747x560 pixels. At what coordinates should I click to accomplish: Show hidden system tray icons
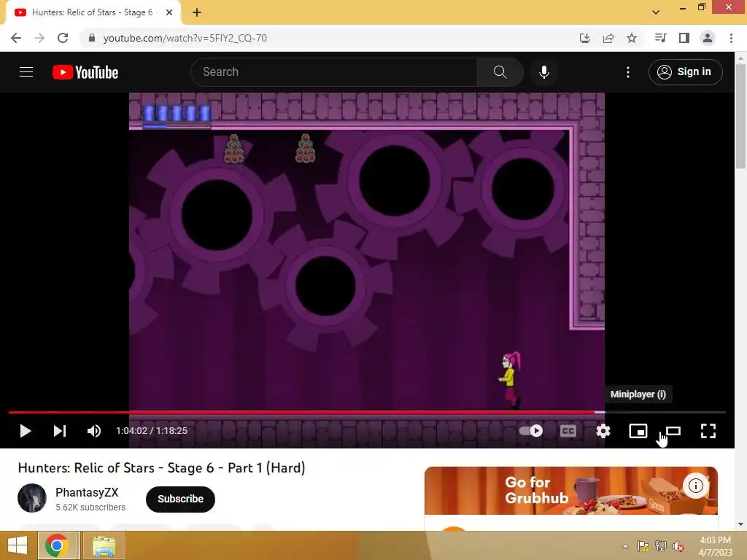click(625, 546)
